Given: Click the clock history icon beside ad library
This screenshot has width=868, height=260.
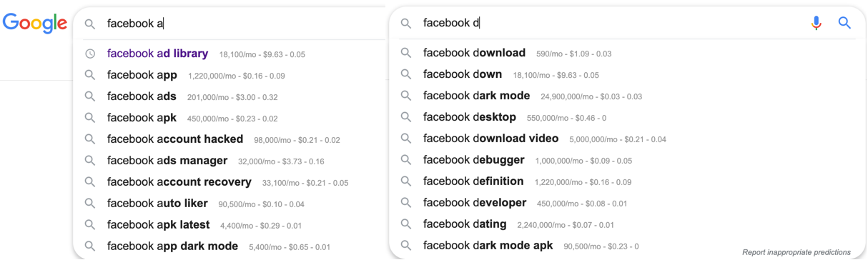Looking at the screenshot, I should point(90,54).
